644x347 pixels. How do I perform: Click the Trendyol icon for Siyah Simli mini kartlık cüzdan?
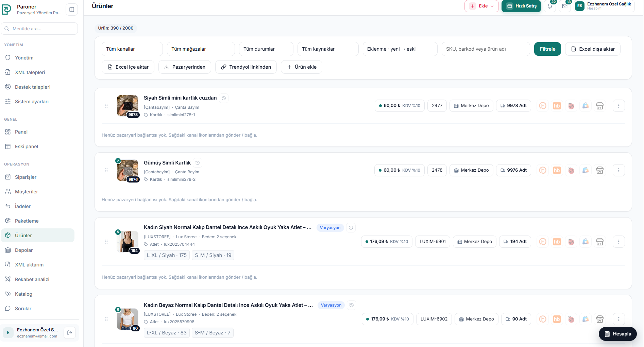pyautogui.click(x=543, y=106)
